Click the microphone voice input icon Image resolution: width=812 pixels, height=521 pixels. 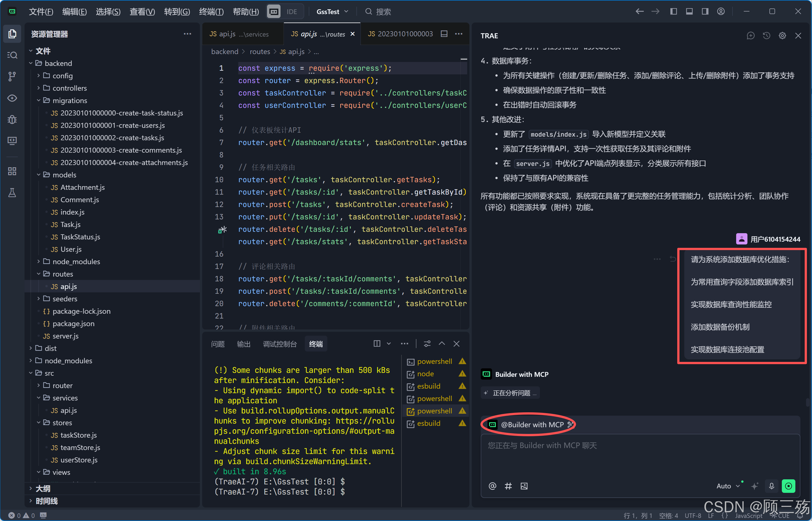[771, 486]
